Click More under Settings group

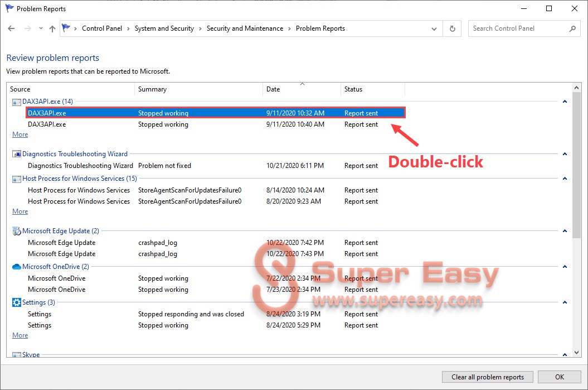(20, 335)
